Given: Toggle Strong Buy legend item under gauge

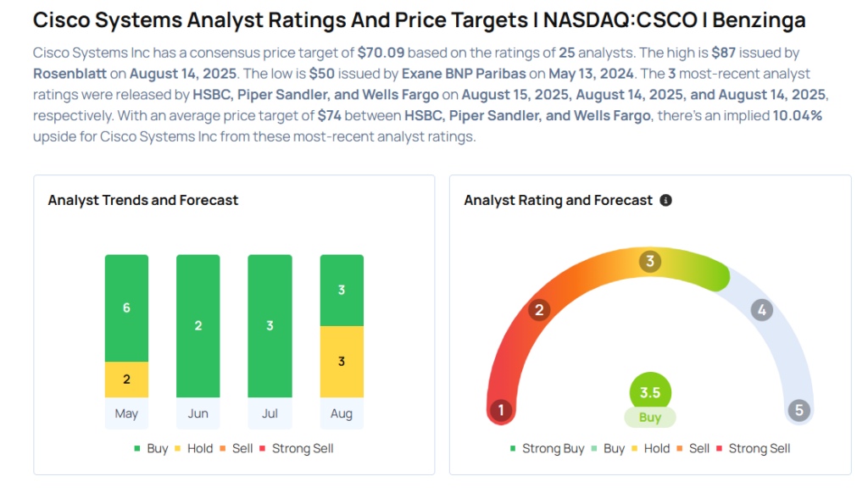Looking at the screenshot, I should click(x=547, y=448).
